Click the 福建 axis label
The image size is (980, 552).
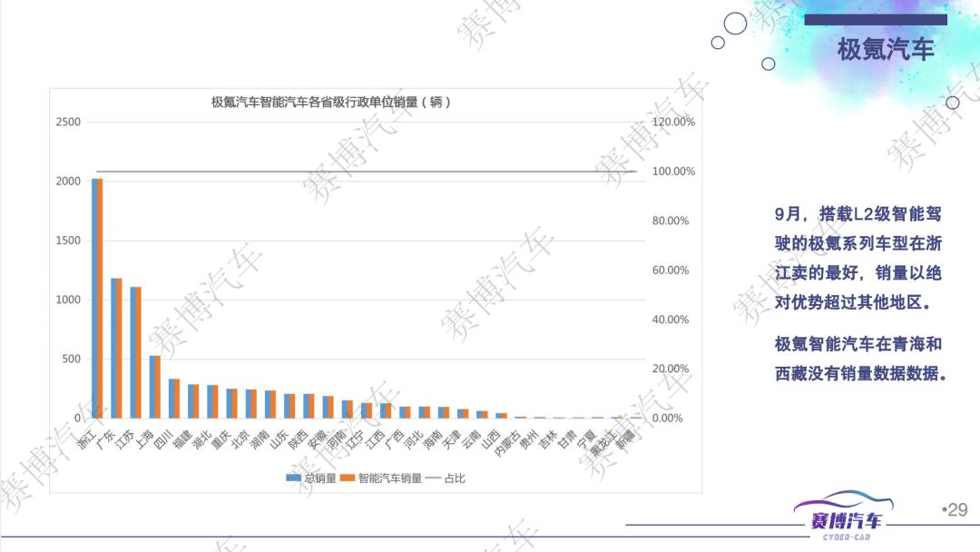[183, 439]
